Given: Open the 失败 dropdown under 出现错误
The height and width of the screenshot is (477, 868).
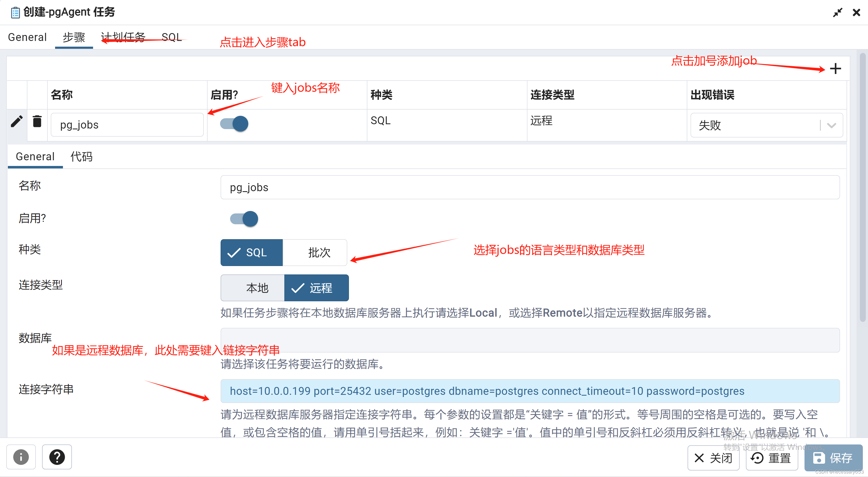Looking at the screenshot, I should coord(831,125).
